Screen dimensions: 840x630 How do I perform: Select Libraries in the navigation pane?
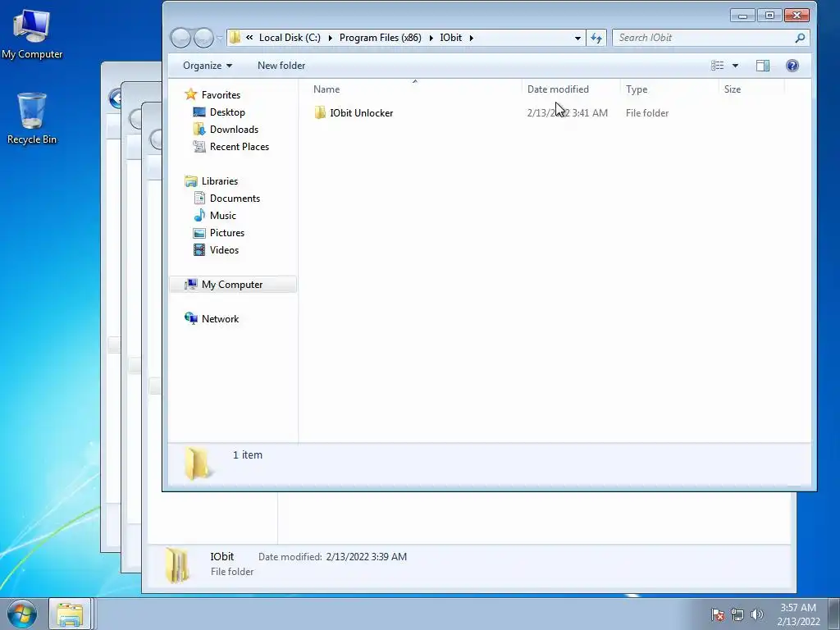(220, 181)
